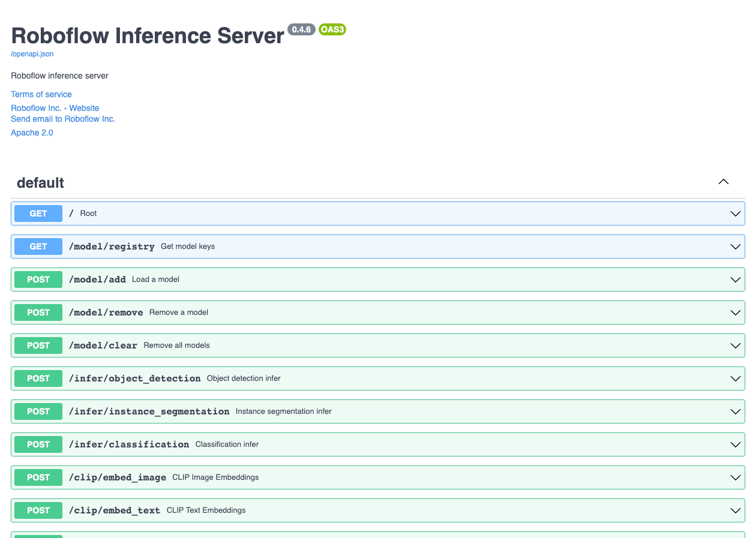Expand the /model/add endpoint chevron
Image resolution: width=756 pixels, height=538 pixels.
(735, 279)
